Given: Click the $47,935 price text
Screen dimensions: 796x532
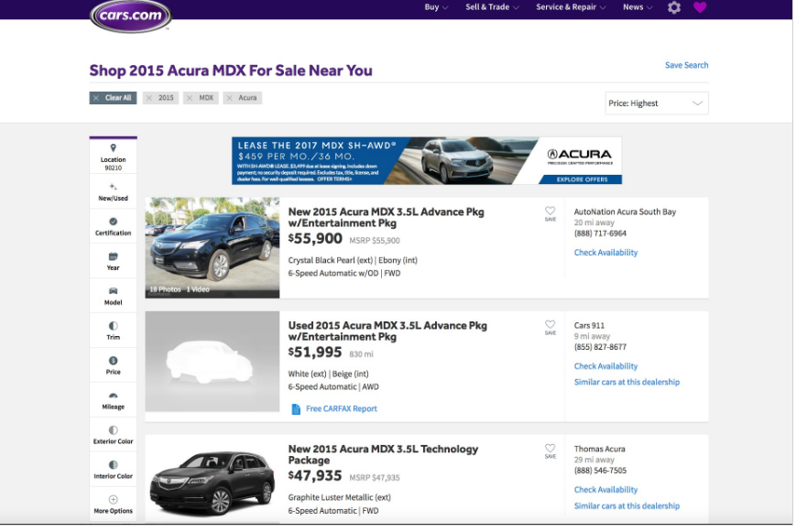Looking at the screenshot, I should click(x=315, y=475).
